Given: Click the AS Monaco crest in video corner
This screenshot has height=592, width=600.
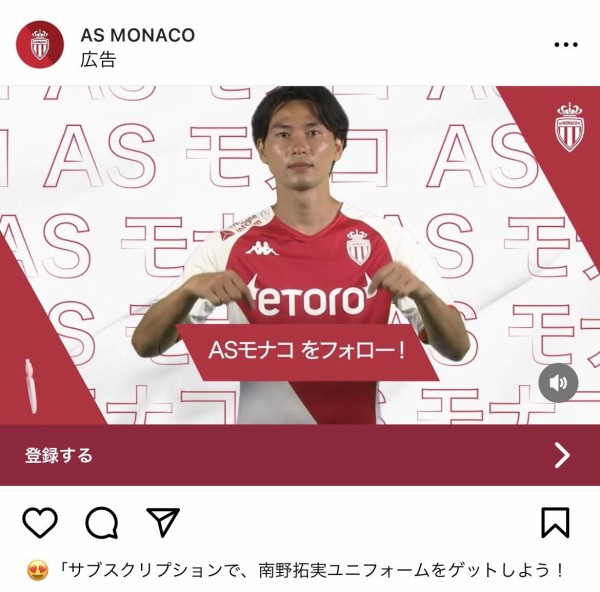Looking at the screenshot, I should tap(569, 127).
